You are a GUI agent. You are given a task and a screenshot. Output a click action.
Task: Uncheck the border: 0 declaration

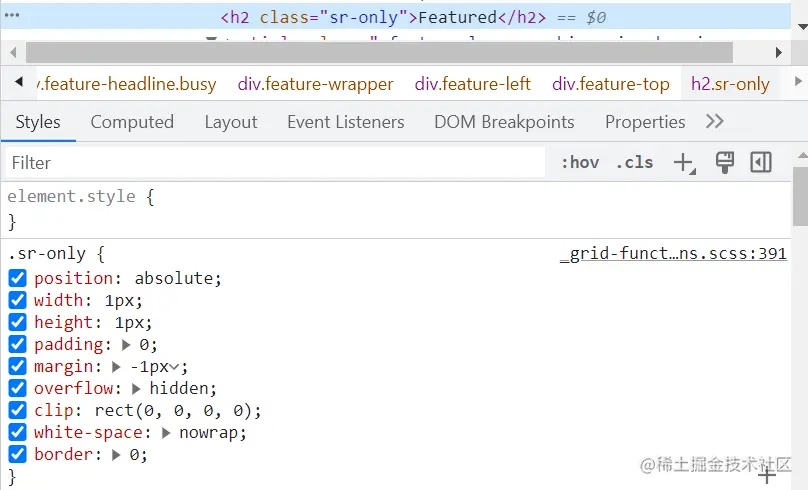coord(18,454)
